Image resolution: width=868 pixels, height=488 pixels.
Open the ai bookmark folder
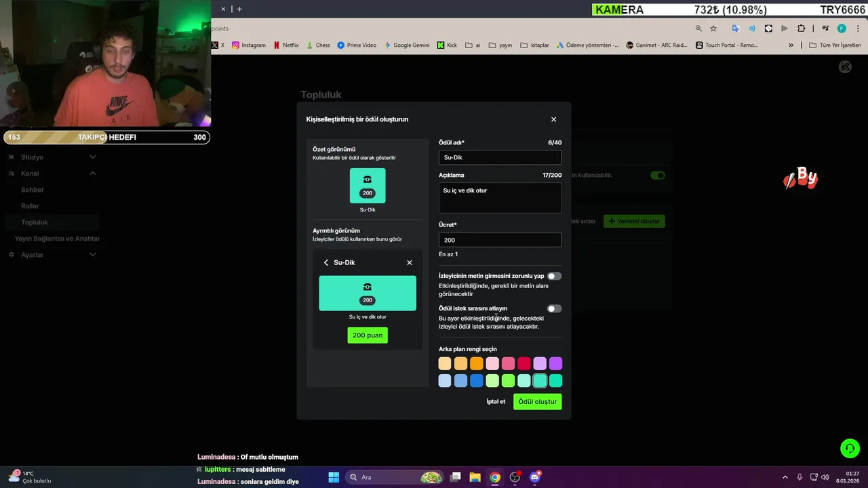(x=473, y=45)
